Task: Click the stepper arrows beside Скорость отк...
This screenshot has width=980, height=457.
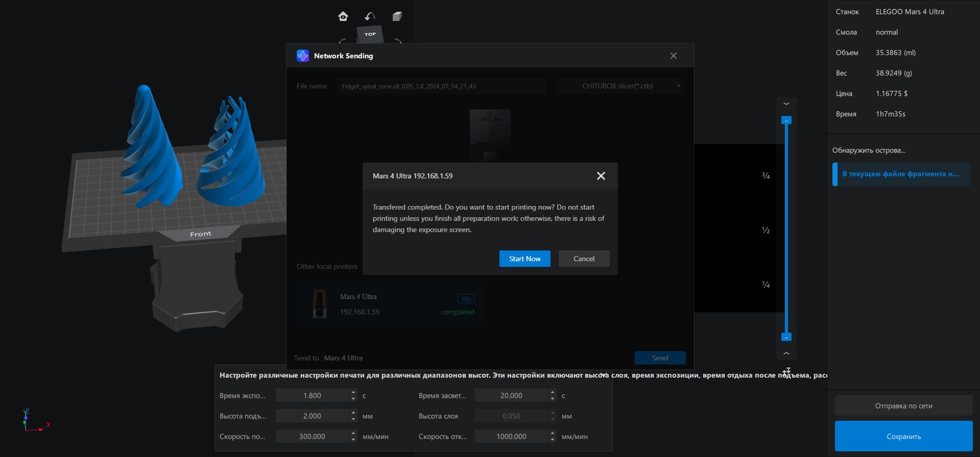Action: pos(553,437)
